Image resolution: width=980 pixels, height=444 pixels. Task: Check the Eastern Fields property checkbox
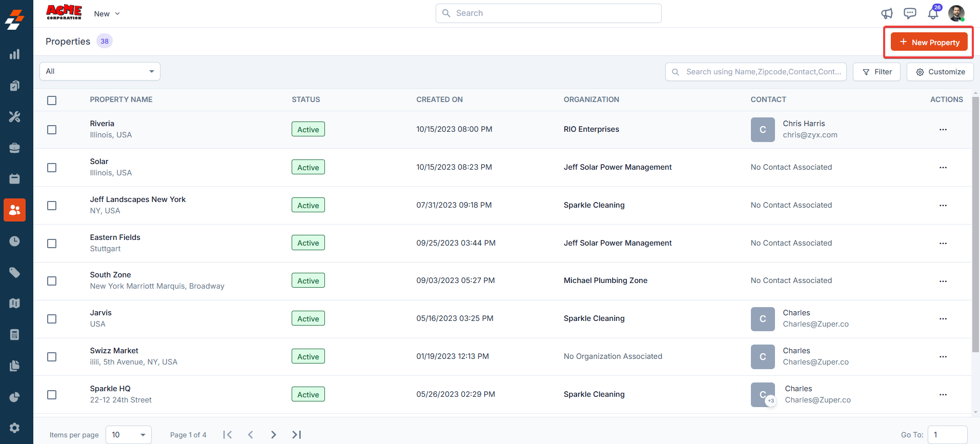tap(52, 244)
